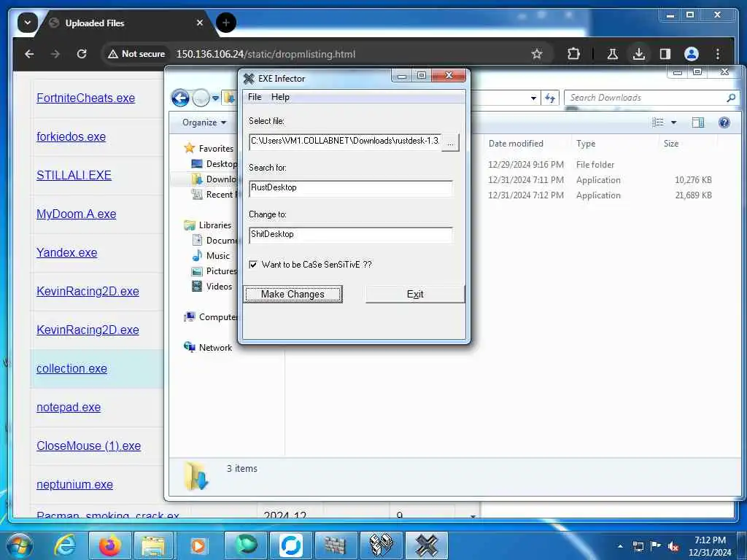Open the neptunium.exe link

75,484
